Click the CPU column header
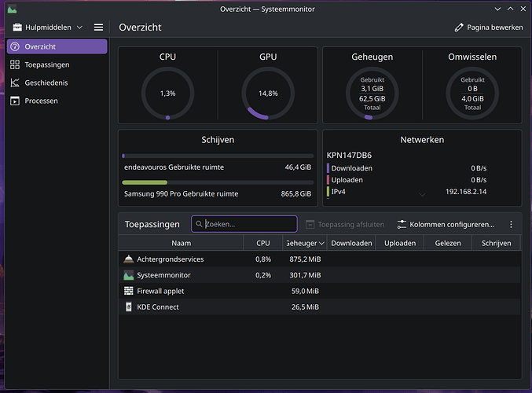Image resolution: width=532 pixels, height=393 pixels. point(262,244)
